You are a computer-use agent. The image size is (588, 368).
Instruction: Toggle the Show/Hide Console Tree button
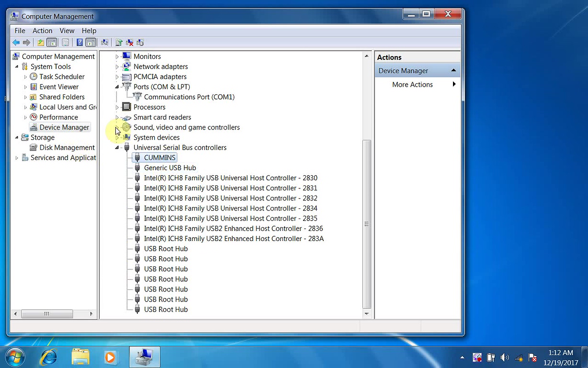[x=52, y=43]
